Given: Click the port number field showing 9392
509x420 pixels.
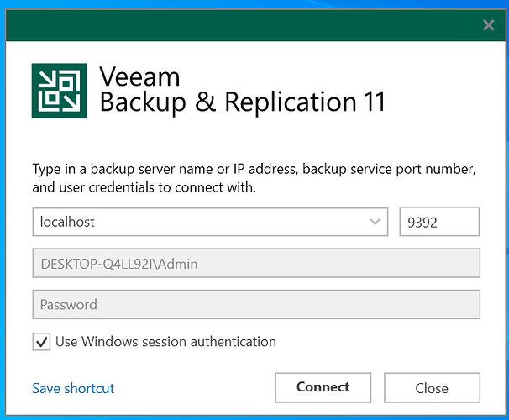Looking at the screenshot, I should [x=438, y=223].
